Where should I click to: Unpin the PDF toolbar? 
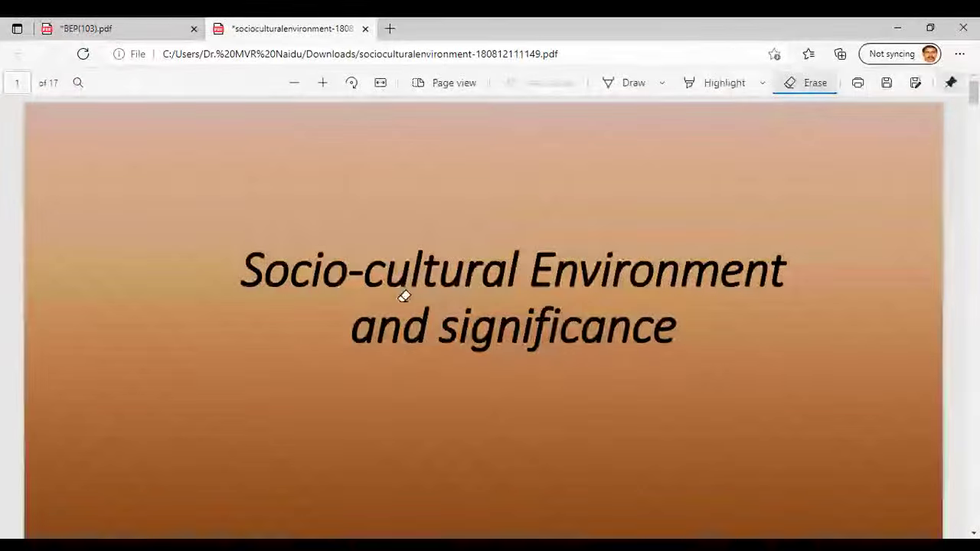point(951,83)
